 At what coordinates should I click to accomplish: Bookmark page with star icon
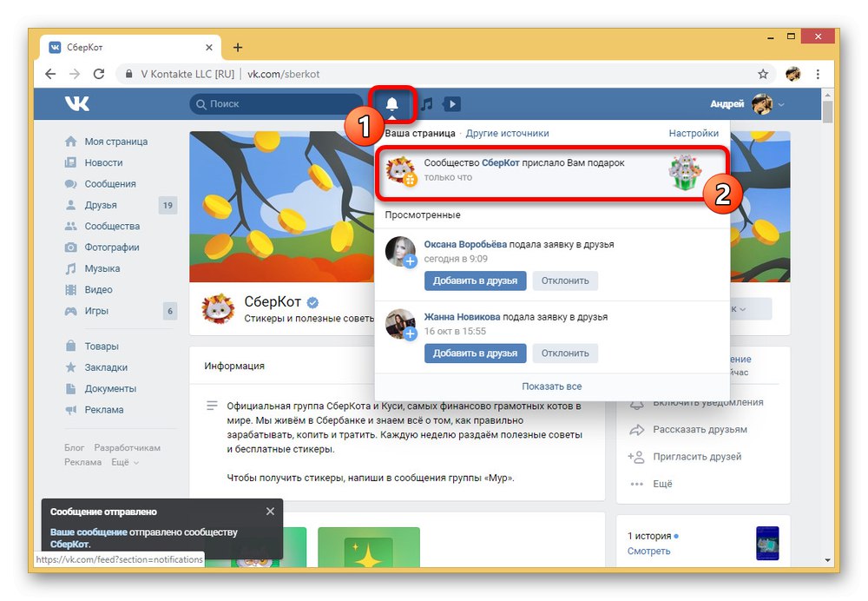(763, 74)
